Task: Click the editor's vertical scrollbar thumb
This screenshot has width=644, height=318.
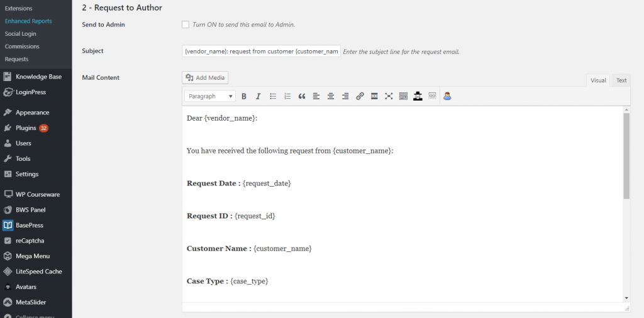Action: coord(626,156)
